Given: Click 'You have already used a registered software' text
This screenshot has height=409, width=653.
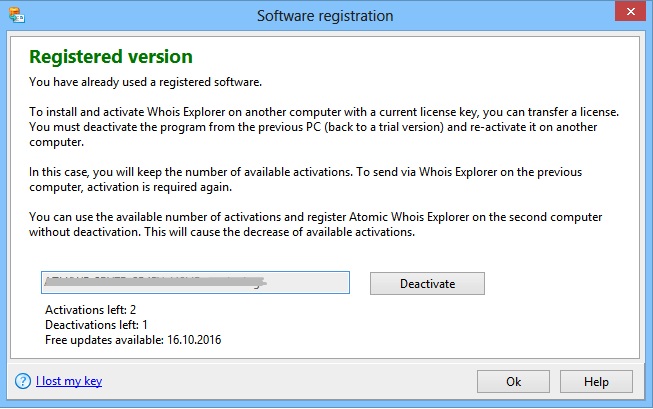Looking at the screenshot, I should click(x=145, y=82).
